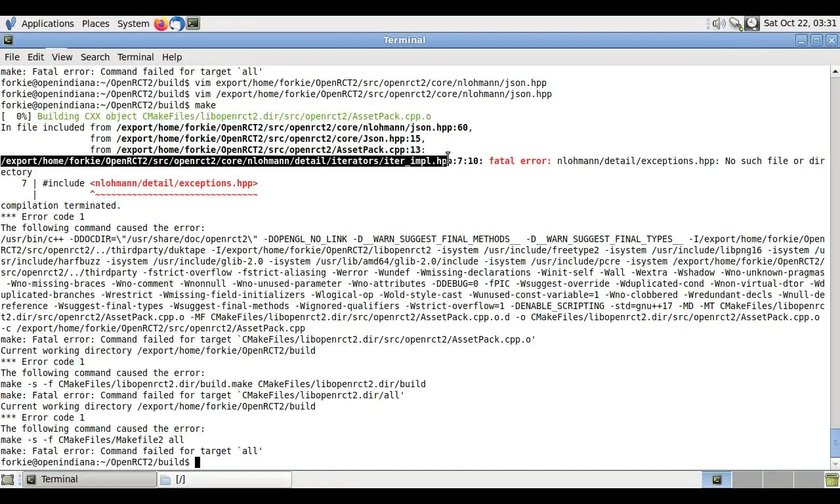Viewport: 840px width, 504px height.
Task: Click the 'vim /export/home' command line
Action: coord(373,94)
